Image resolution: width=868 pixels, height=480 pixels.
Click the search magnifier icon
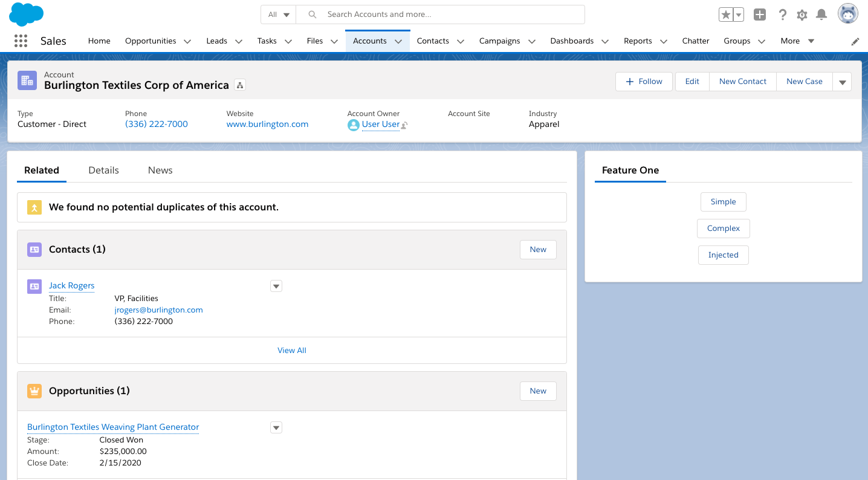point(313,15)
